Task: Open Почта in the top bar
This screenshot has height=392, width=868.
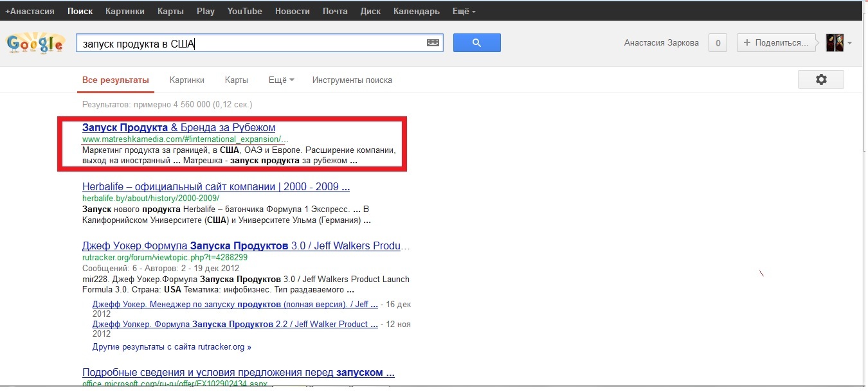Action: 335,12
